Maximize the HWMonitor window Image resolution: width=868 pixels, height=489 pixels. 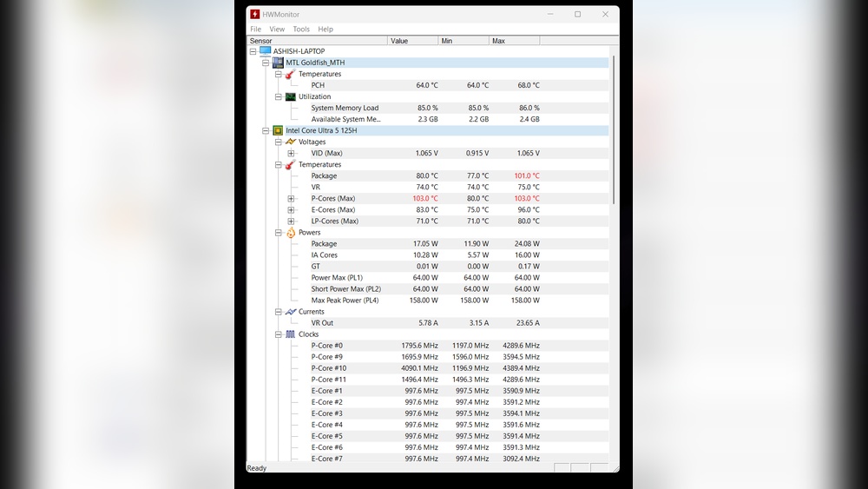coord(577,15)
